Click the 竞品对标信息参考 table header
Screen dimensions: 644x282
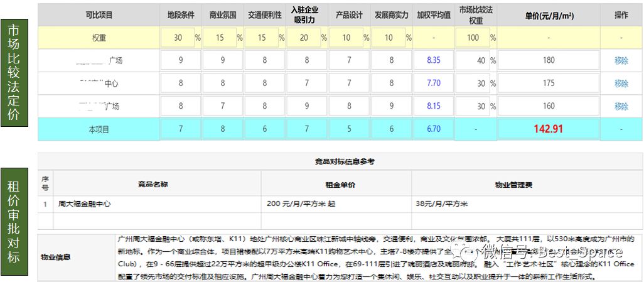[344, 161]
